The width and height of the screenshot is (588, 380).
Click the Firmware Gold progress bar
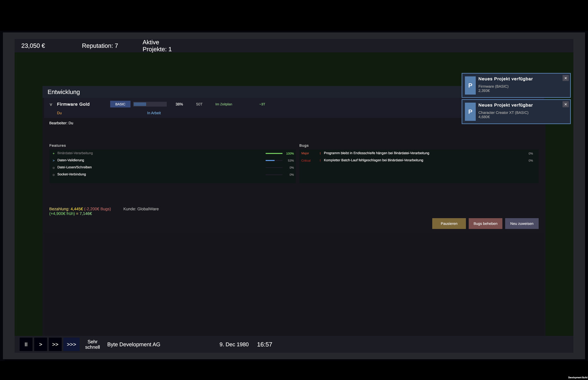point(150,104)
